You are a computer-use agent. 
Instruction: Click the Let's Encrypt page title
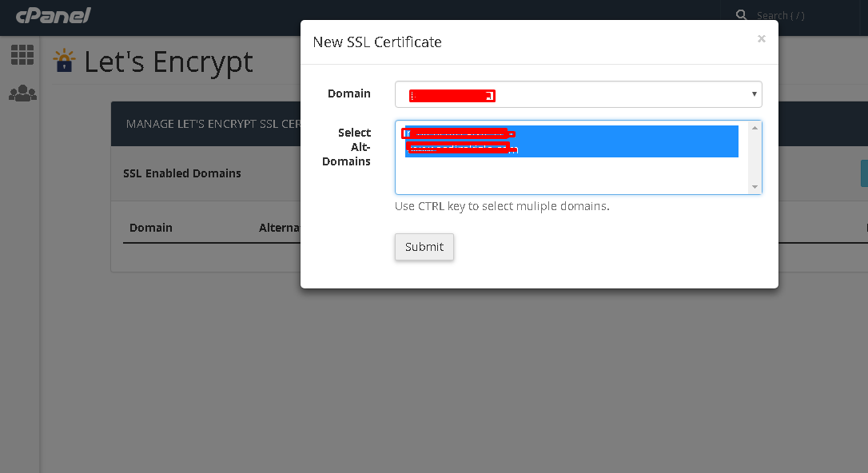(x=169, y=62)
